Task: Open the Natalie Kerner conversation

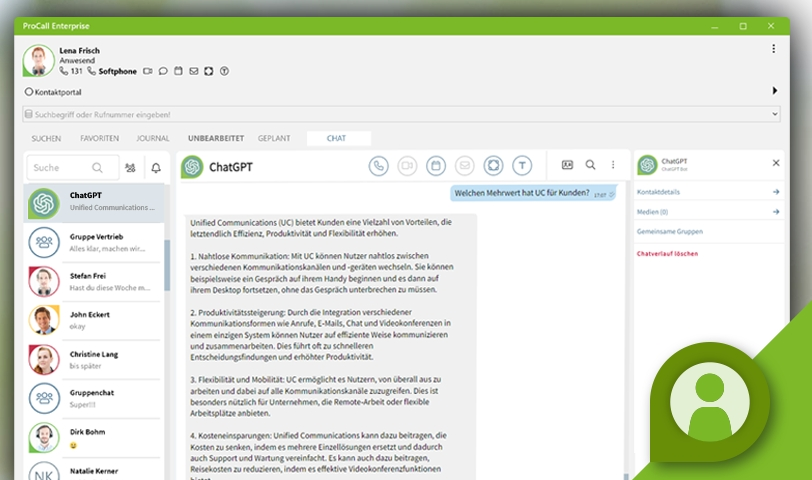Action: (94, 470)
